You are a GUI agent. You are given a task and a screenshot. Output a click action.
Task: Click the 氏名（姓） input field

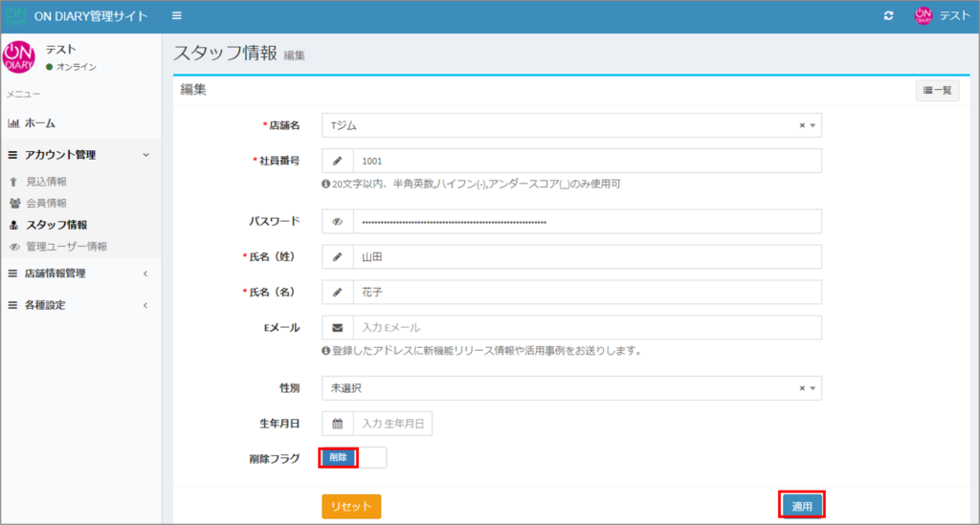pos(587,257)
